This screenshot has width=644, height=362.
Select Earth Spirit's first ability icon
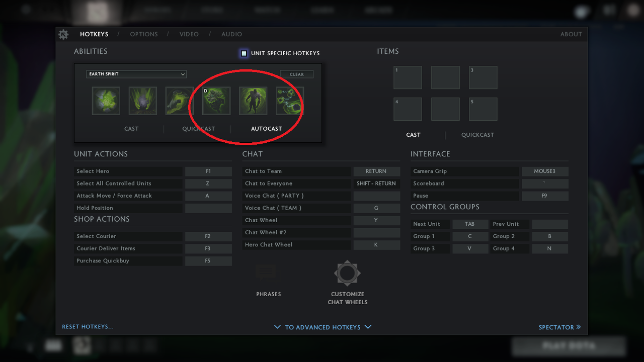point(106,101)
